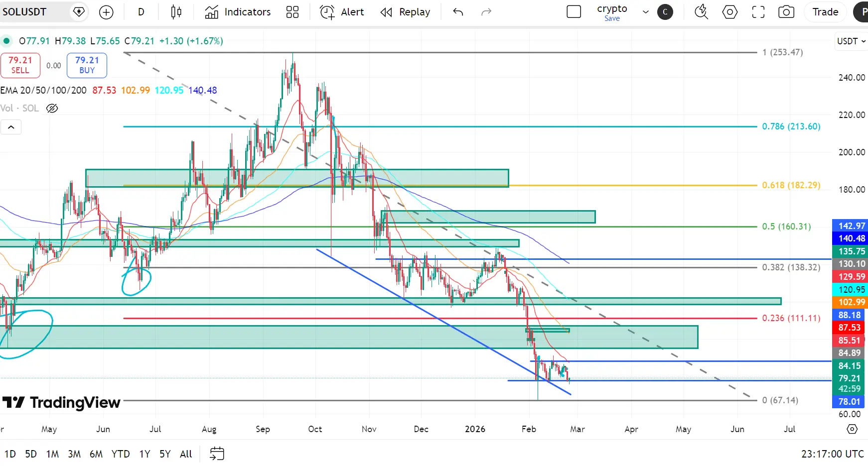Select the 1D date range
868x466 pixels.
10,454
